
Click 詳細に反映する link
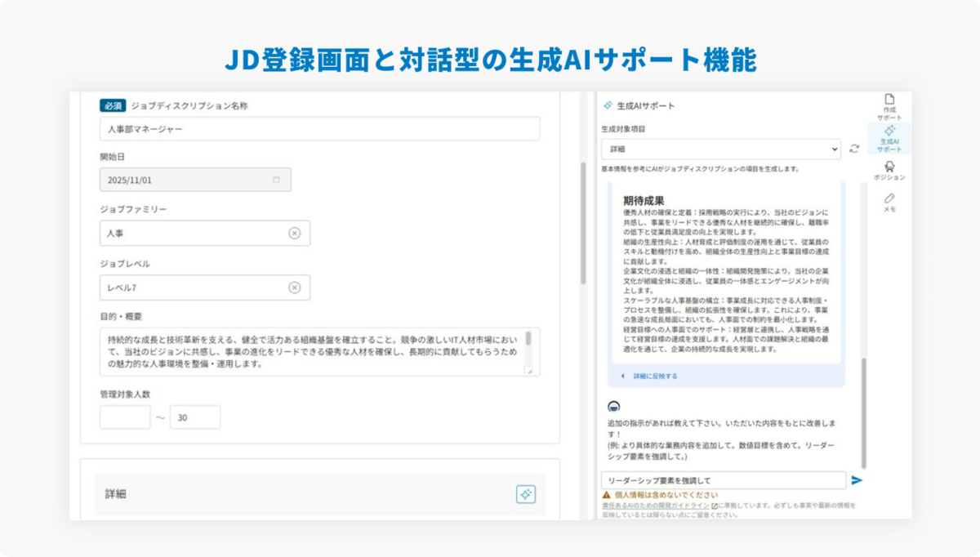pyautogui.click(x=655, y=377)
